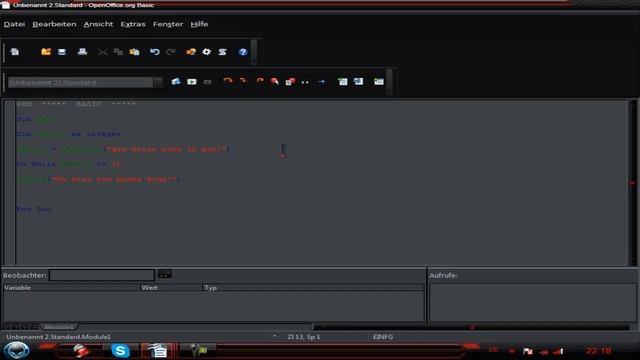Open the Bearbeiten menu
The height and width of the screenshot is (360, 640).
click(x=54, y=24)
